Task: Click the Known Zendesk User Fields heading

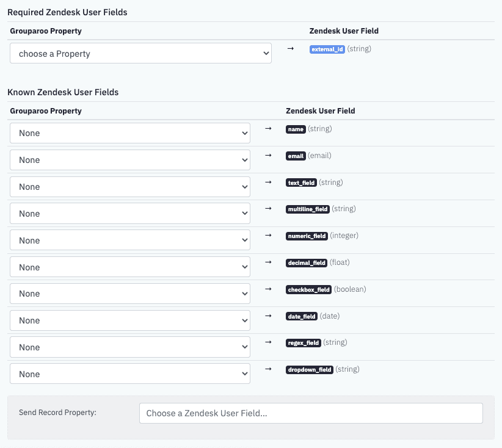Action: click(63, 92)
